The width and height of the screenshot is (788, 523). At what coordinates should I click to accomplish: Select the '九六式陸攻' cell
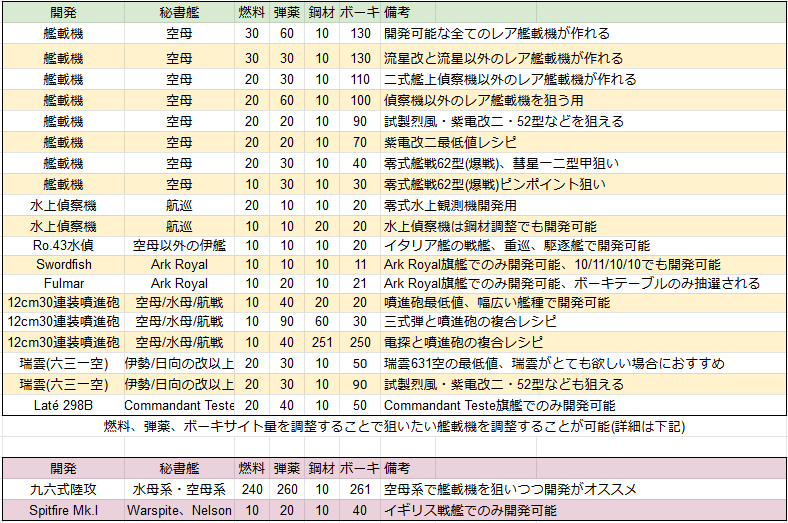coord(63,489)
